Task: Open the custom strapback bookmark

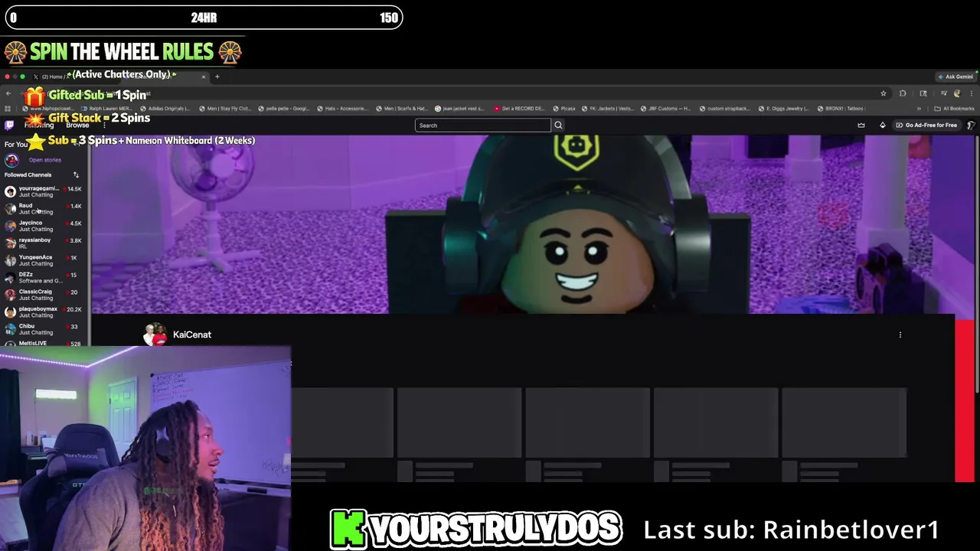Action: pos(724,109)
